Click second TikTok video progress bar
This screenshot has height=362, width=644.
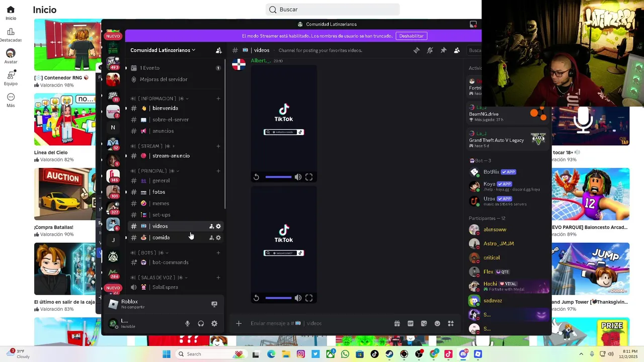(x=278, y=298)
